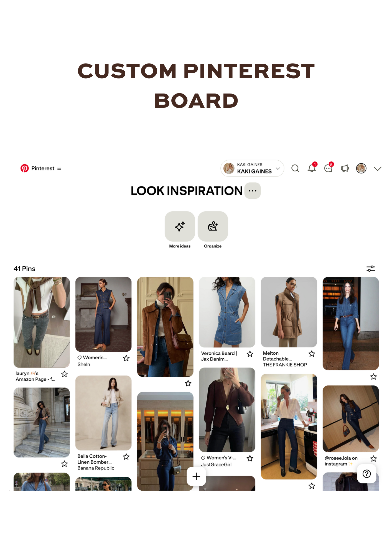Viewport: 392px width, 555px height.
Task: Click the plus add pin button
Action: (x=196, y=476)
